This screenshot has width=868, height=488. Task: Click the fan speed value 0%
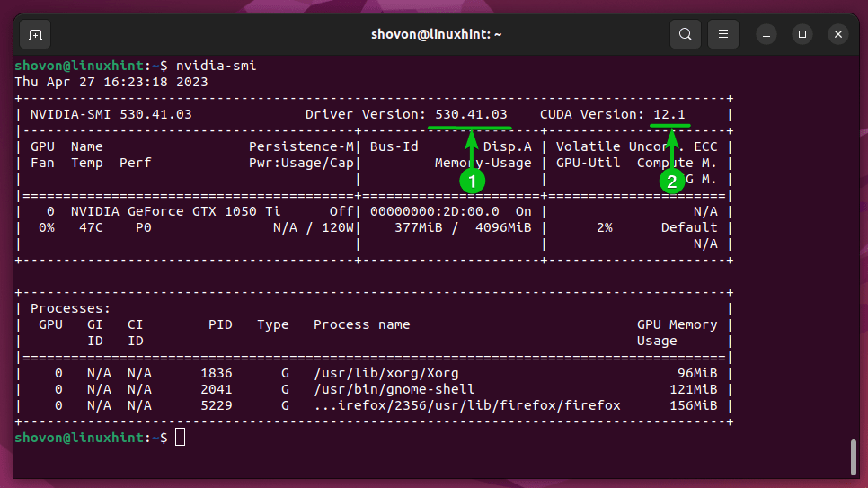47,227
